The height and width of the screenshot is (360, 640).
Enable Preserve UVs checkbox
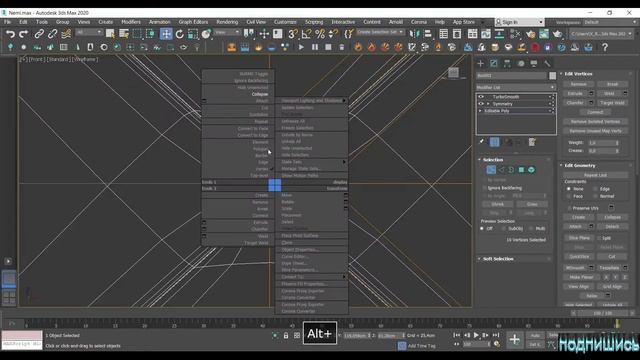569,208
